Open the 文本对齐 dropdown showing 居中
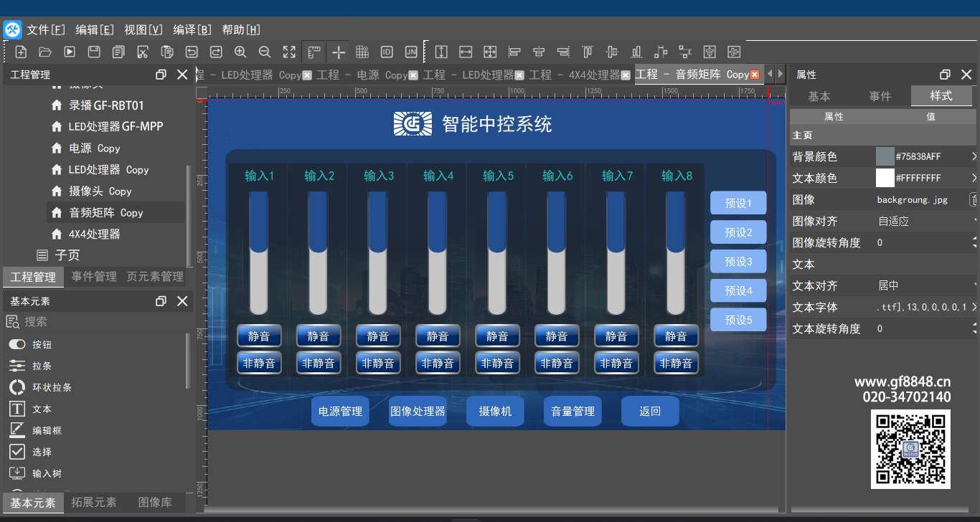 [925, 285]
